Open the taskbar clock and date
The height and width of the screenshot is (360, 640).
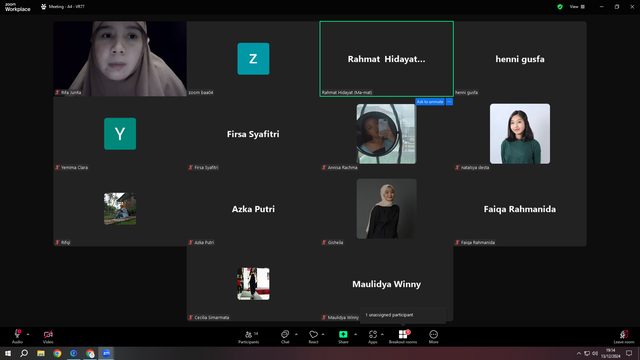[x=611, y=353]
